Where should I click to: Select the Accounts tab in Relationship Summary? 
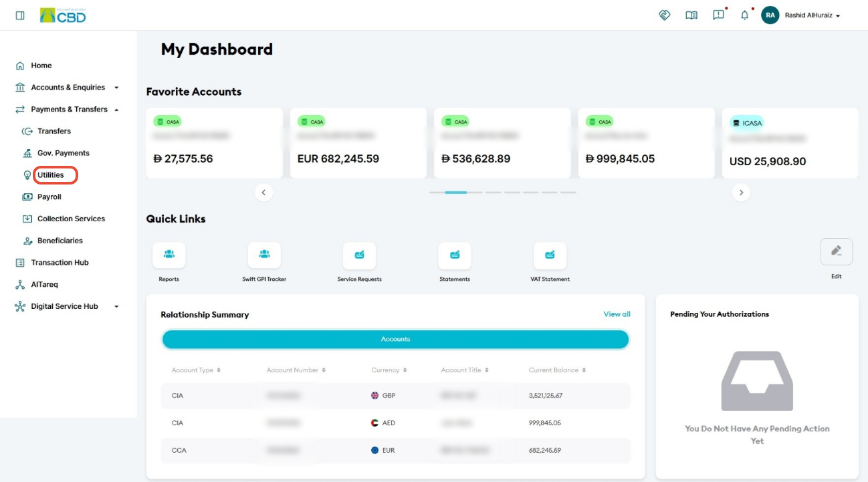pos(395,339)
